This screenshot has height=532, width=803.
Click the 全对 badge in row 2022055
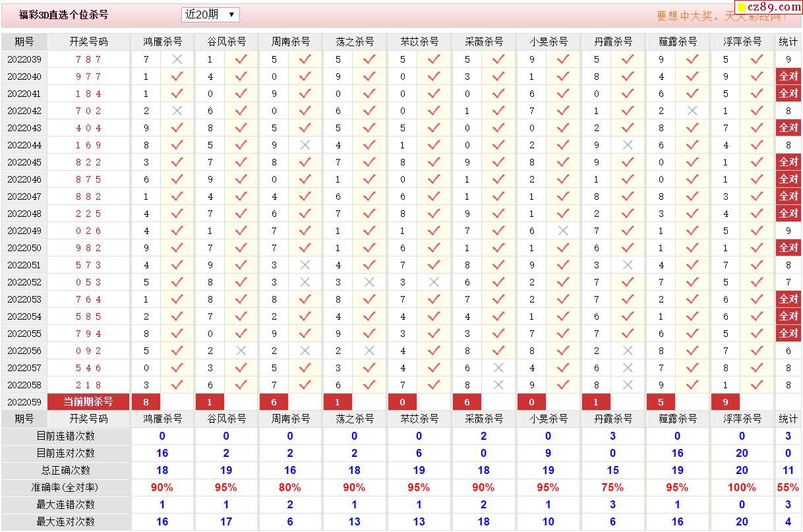[788, 334]
